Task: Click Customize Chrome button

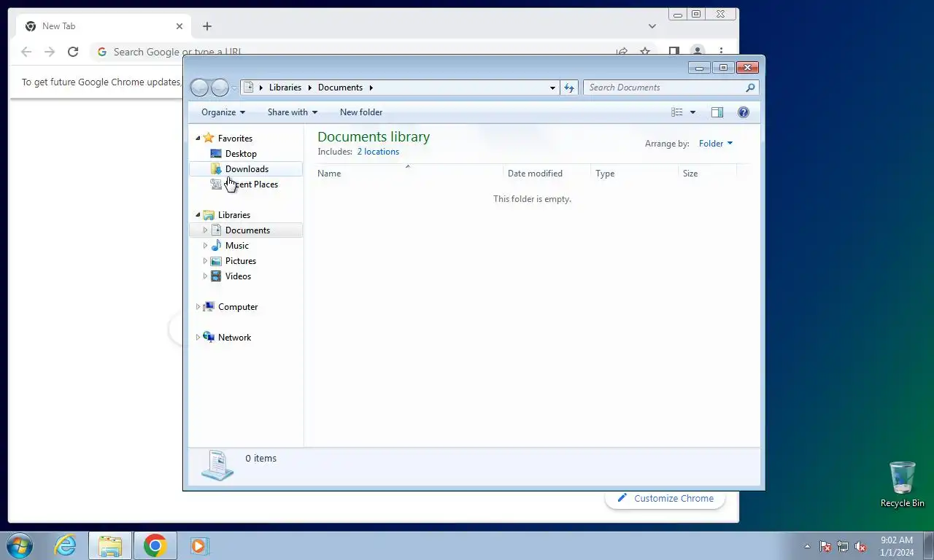Action: tap(665, 499)
